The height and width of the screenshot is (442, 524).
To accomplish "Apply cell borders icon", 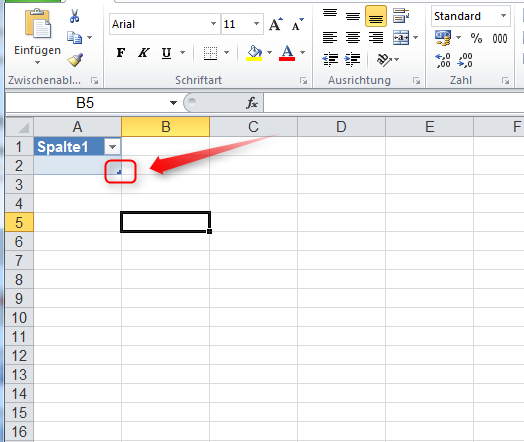I will [x=210, y=53].
